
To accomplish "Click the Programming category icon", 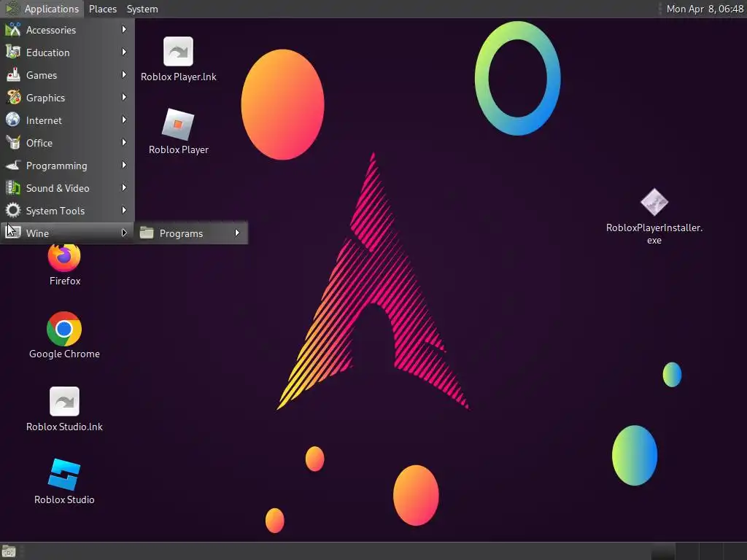I will pyautogui.click(x=13, y=166).
